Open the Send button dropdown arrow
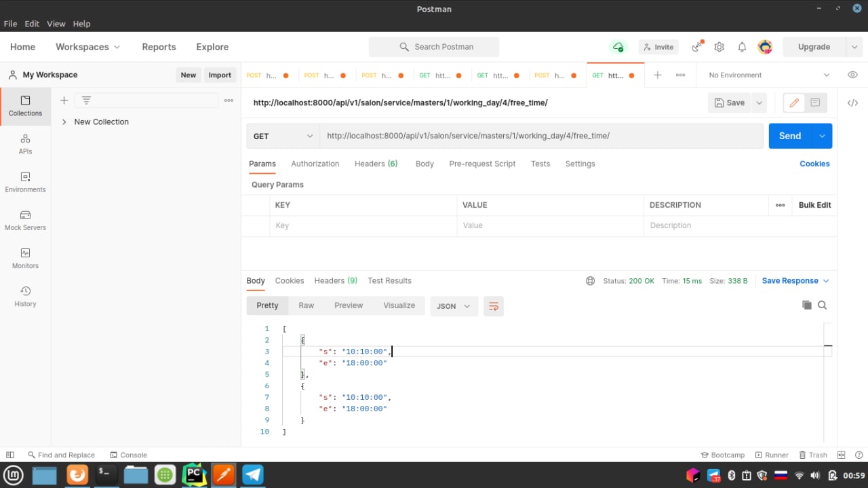868x488 pixels. point(822,136)
